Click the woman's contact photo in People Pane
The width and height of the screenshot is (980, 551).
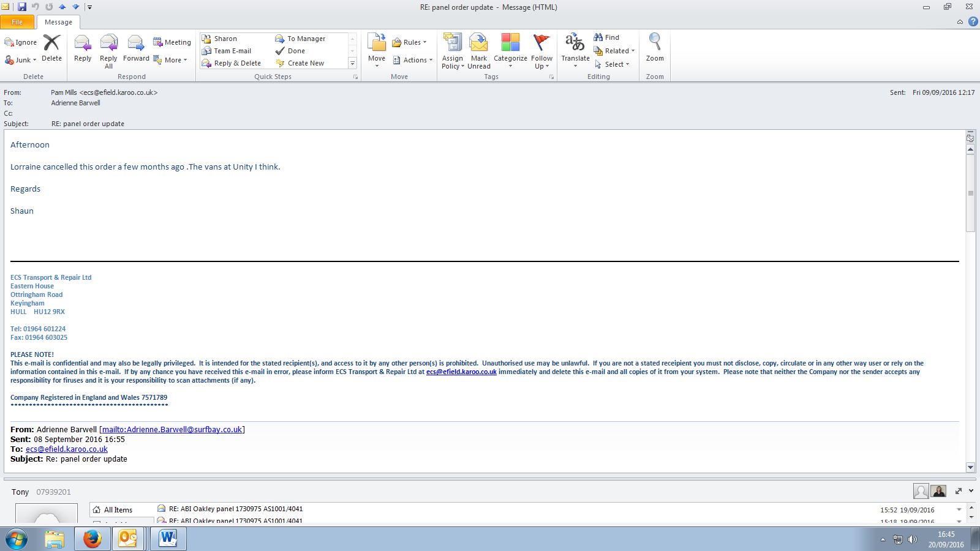[938, 491]
